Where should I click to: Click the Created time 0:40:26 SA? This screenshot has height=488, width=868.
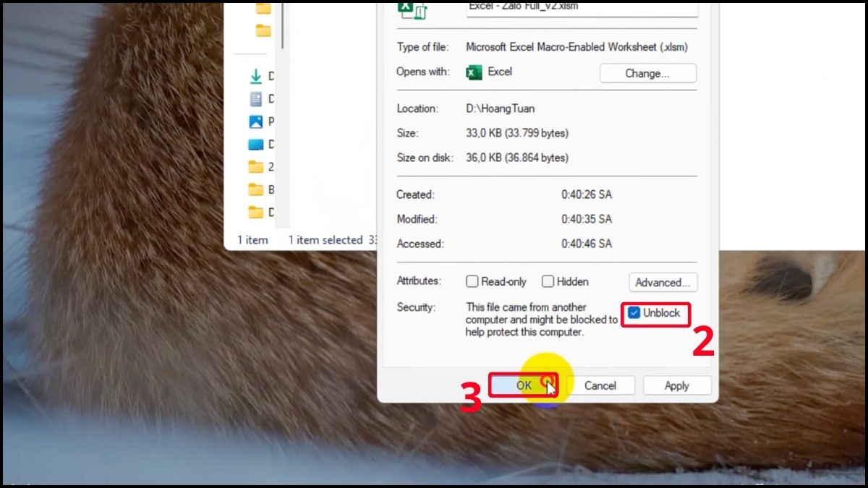587,194
